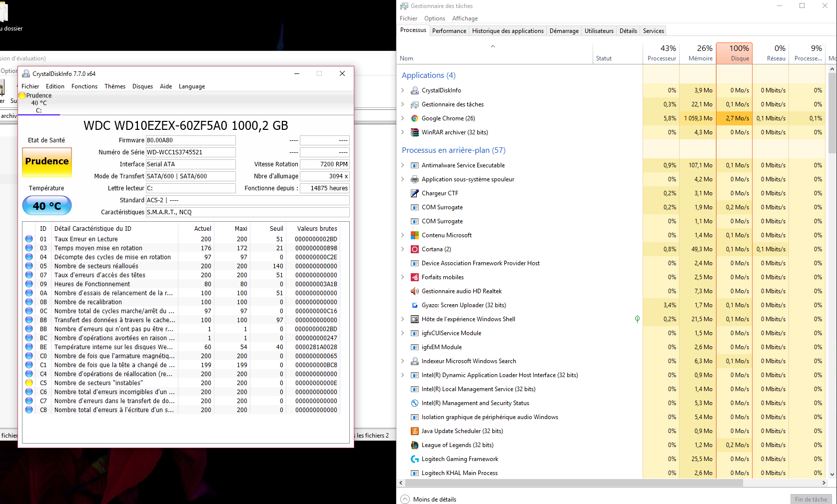
Task: Click the Fin de tâche button
Action: point(811,499)
